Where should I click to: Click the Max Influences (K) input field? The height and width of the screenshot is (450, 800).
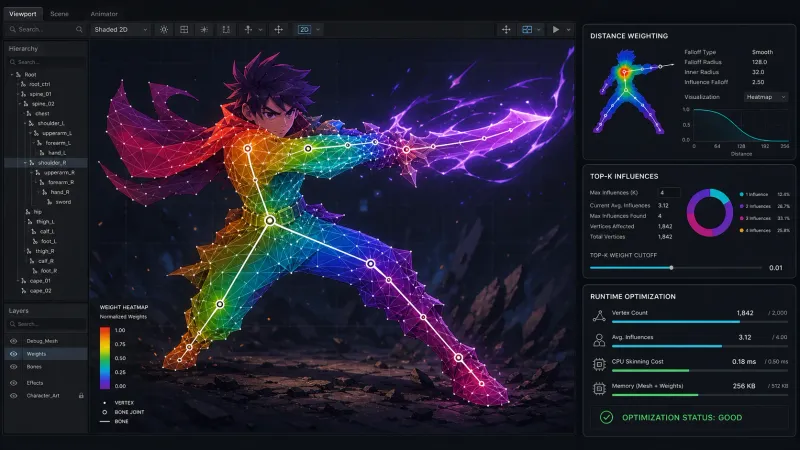[x=668, y=192]
